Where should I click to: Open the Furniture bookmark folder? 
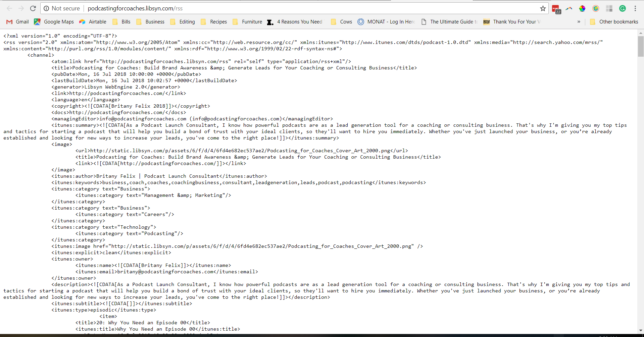[x=247, y=22]
